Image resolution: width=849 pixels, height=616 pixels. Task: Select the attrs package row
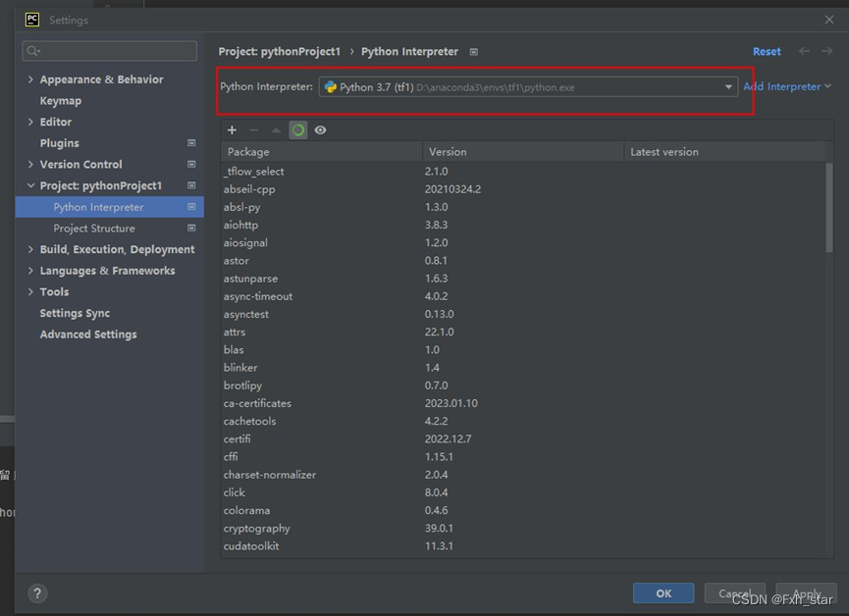tap(522, 332)
